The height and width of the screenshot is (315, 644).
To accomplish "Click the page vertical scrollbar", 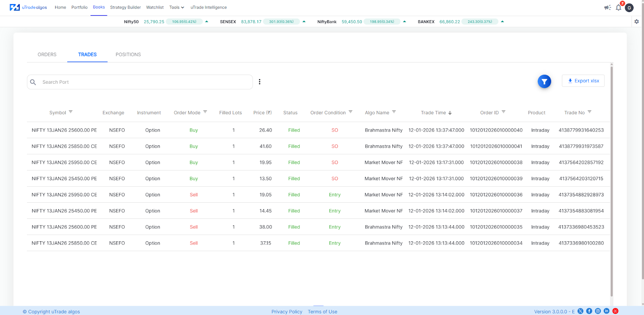I will click(x=642, y=141).
